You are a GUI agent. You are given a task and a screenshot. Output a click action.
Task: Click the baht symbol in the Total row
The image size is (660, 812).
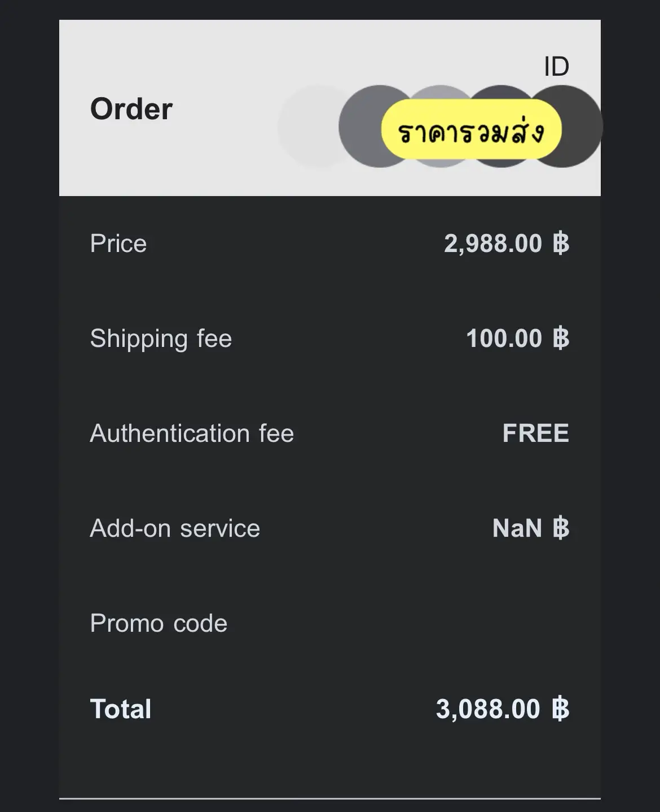pyautogui.click(x=560, y=709)
